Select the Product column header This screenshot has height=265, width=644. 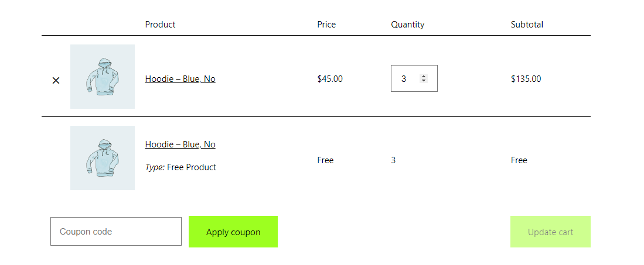click(160, 25)
